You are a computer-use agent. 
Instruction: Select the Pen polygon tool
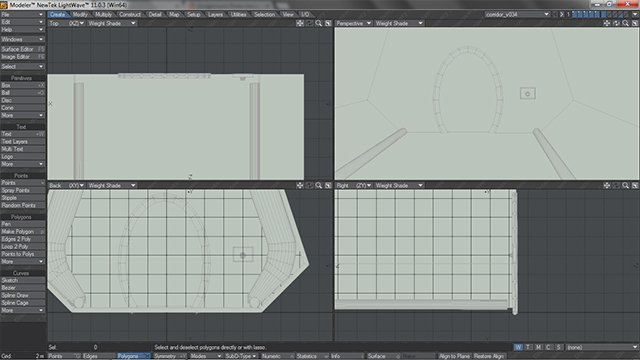(x=22, y=224)
